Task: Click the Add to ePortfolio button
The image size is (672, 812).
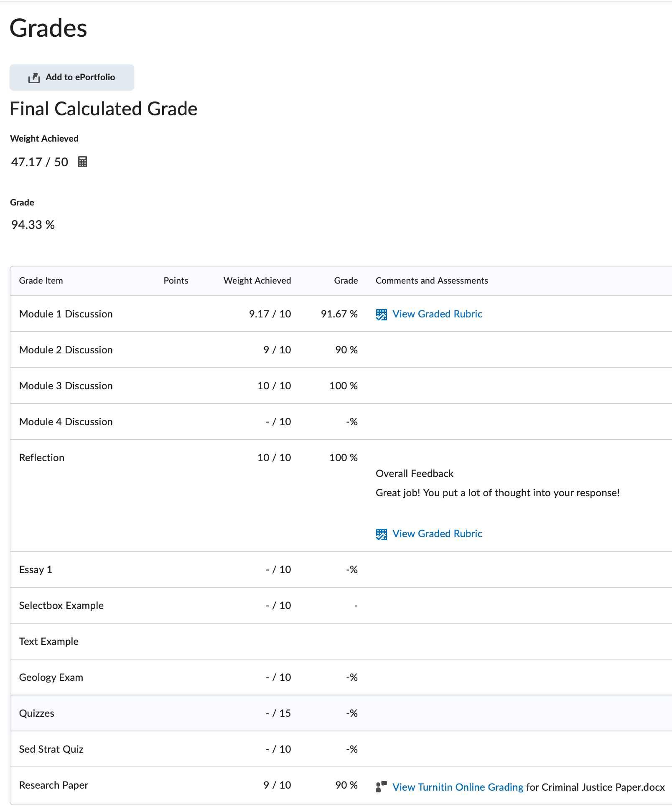Action: [71, 77]
